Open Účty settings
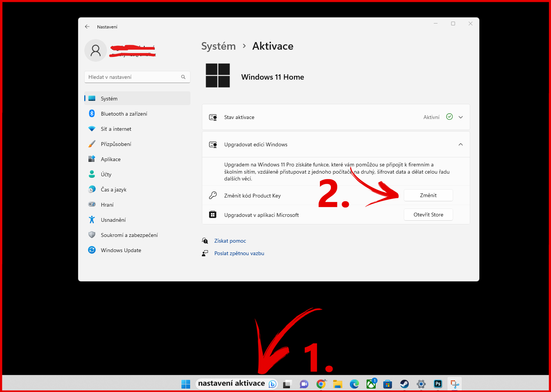The image size is (551, 392). coord(137,174)
